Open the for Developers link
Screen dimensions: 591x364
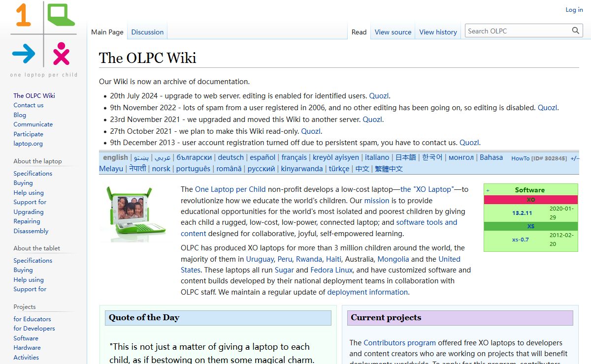[34, 328]
